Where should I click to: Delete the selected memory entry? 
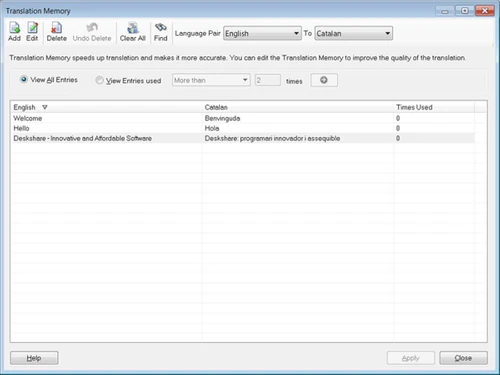(56, 32)
